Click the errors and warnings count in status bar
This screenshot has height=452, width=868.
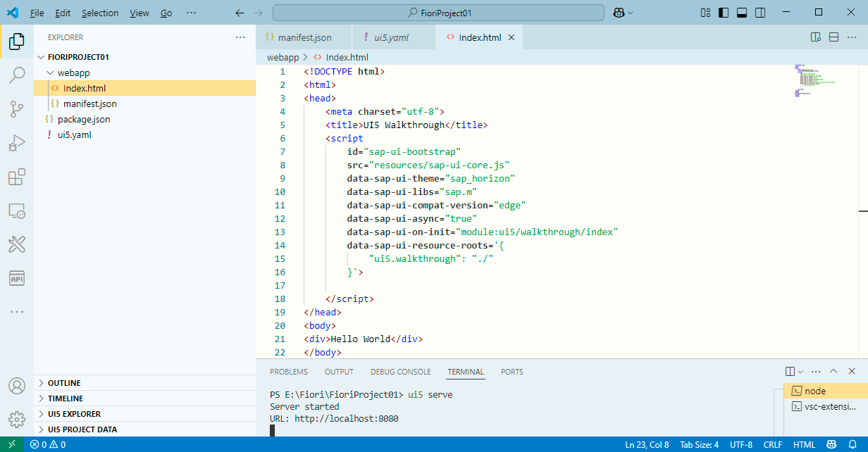[x=48, y=444]
